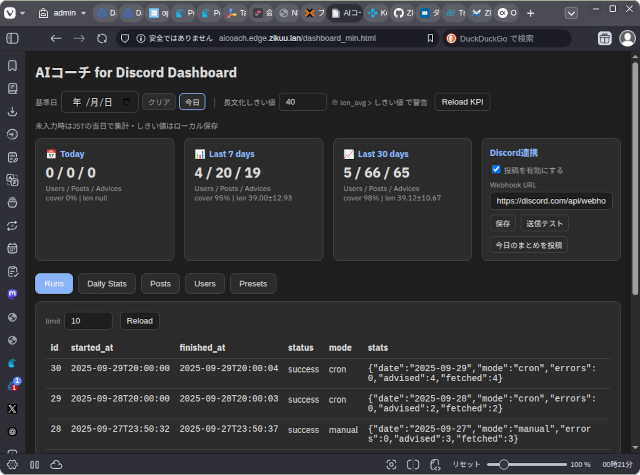This screenshot has width=640, height=475.
Task: Toggle the 投稿を有効にする checkbox
Action: pyautogui.click(x=497, y=170)
